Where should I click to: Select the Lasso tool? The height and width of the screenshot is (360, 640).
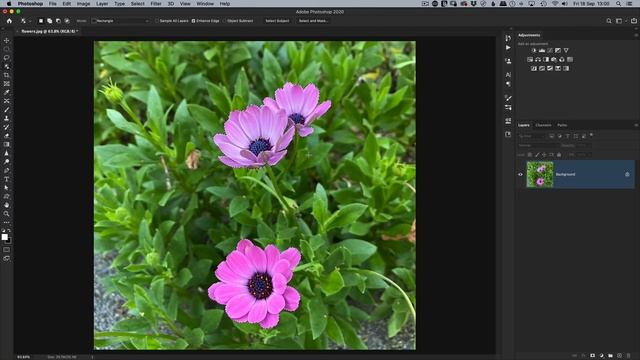pyautogui.click(x=7, y=58)
